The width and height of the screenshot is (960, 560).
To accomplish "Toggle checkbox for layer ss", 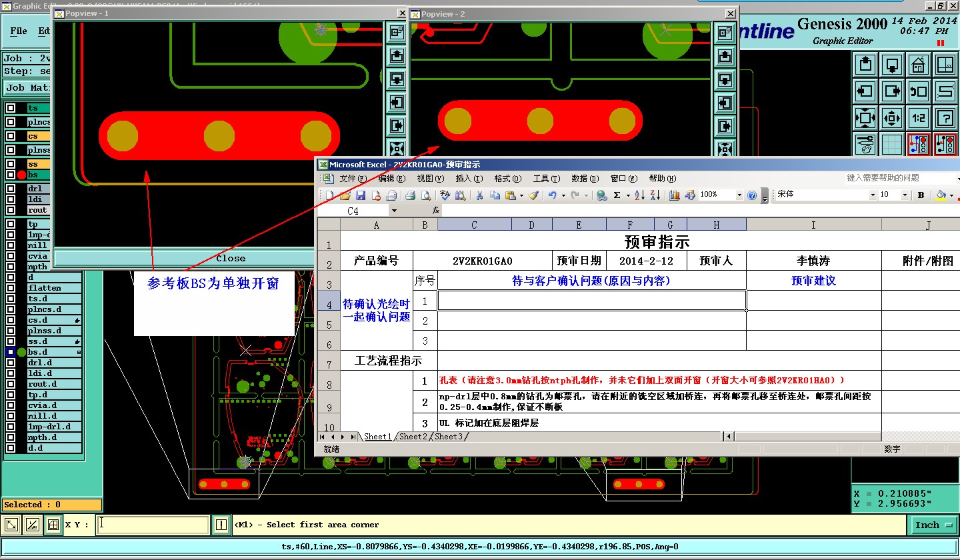I will pos(11,164).
